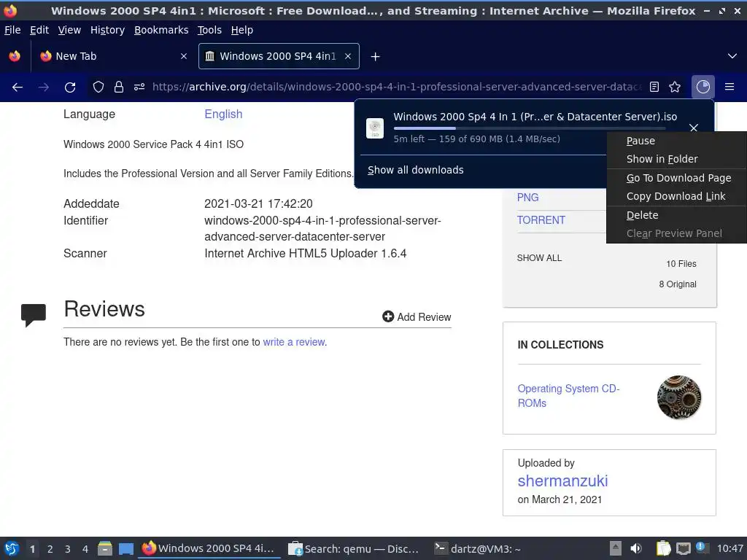Open the View menu
The image size is (747, 560).
[x=69, y=30]
